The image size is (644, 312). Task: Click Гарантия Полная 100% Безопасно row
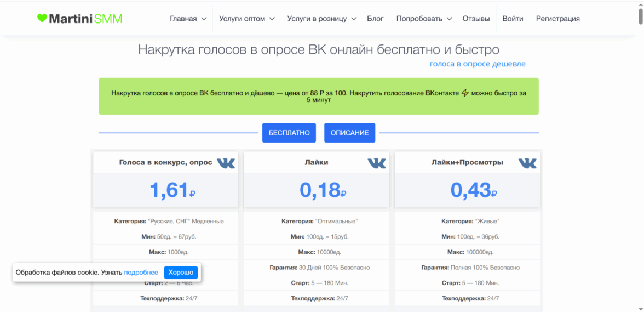click(x=468, y=268)
